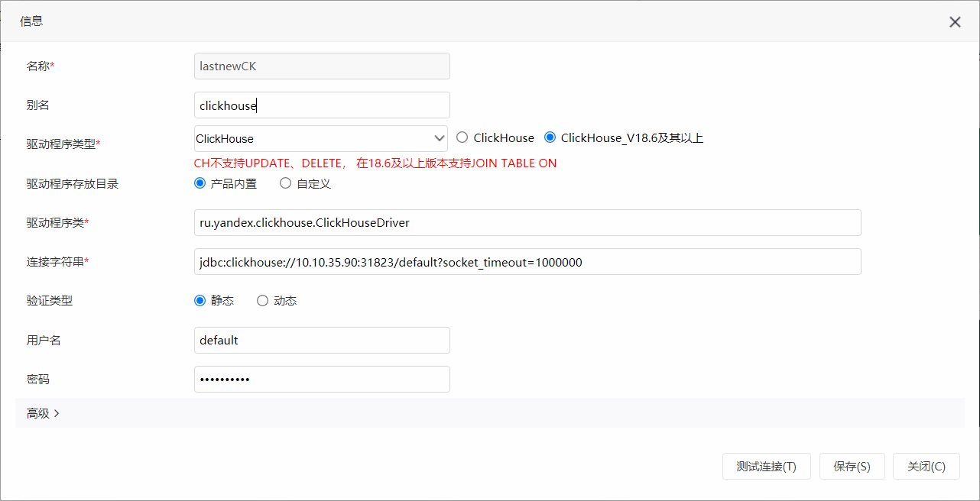Click the 用户名 field with default
Screen dimensions: 980x501
(322, 341)
